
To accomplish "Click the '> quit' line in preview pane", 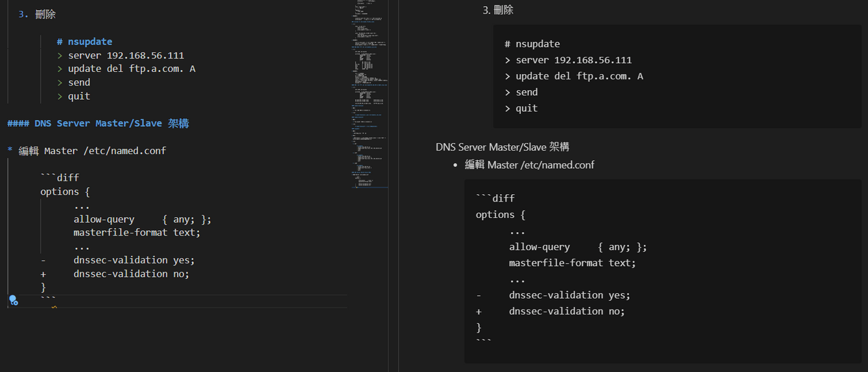I will tap(521, 108).
